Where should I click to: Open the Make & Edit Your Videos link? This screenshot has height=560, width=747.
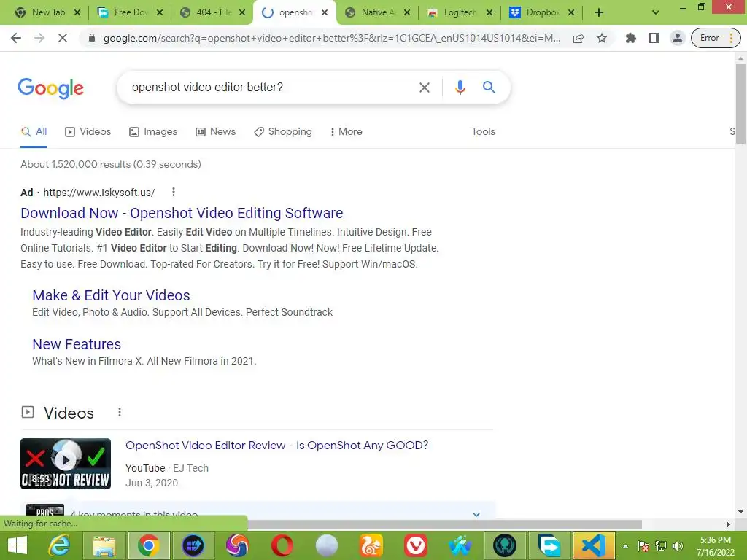[x=111, y=295]
